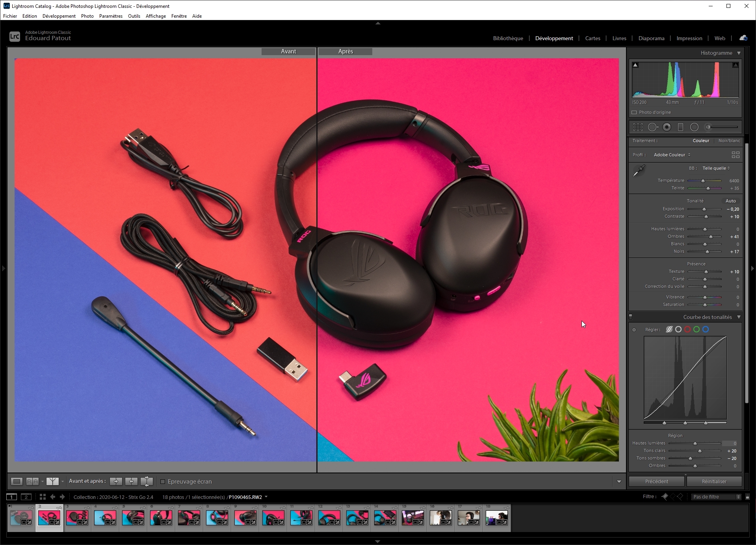Go back with filmstrip left arrow
Viewport: 756px width, 545px height.
53,497
